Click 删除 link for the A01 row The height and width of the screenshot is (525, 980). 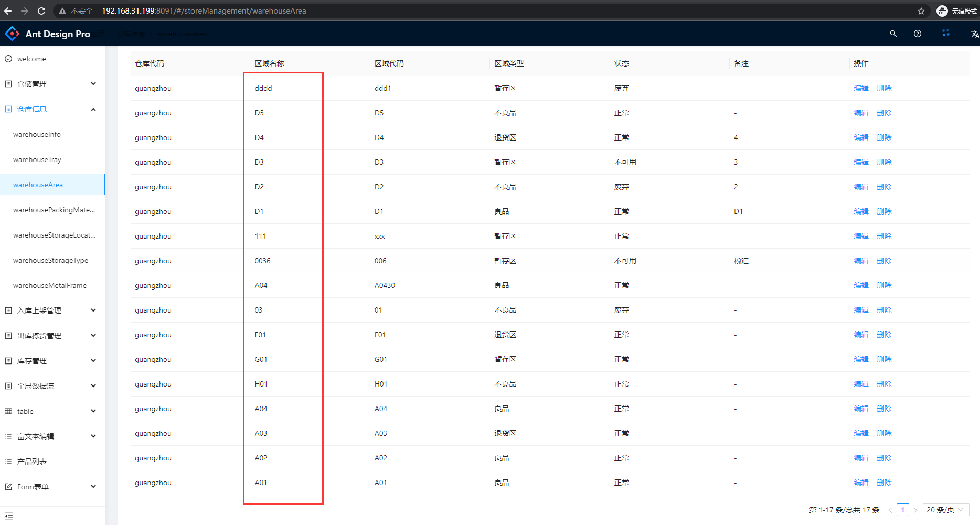[x=884, y=483]
